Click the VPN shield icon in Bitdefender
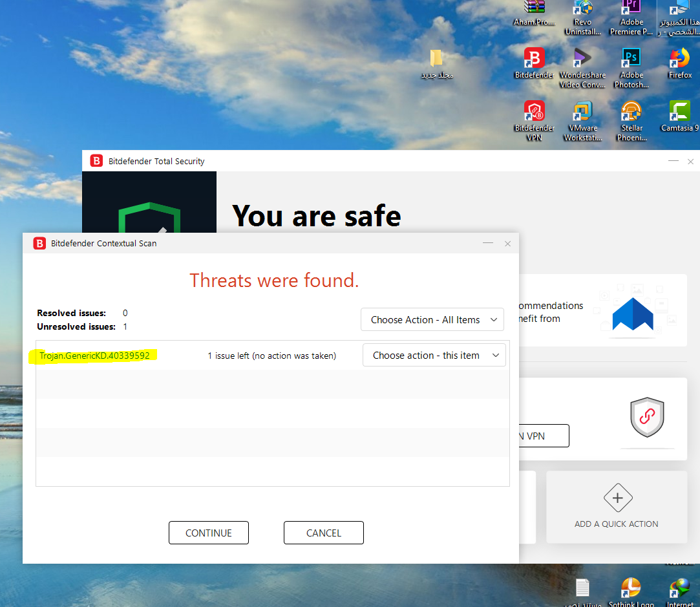 click(x=647, y=418)
